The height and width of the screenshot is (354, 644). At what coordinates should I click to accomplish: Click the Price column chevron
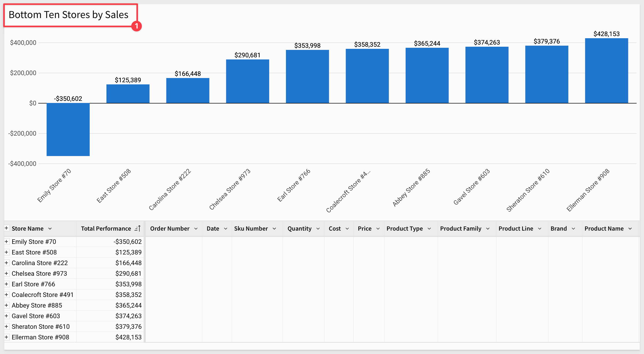click(378, 229)
